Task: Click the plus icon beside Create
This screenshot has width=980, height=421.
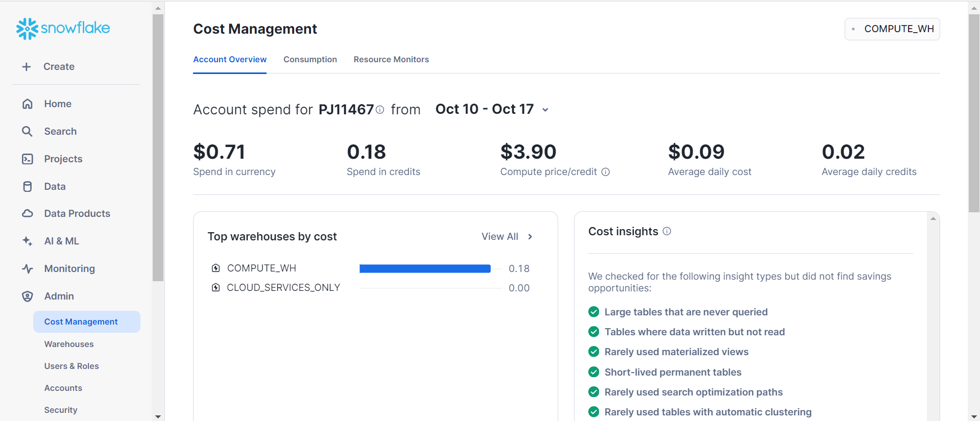Action: click(27, 67)
